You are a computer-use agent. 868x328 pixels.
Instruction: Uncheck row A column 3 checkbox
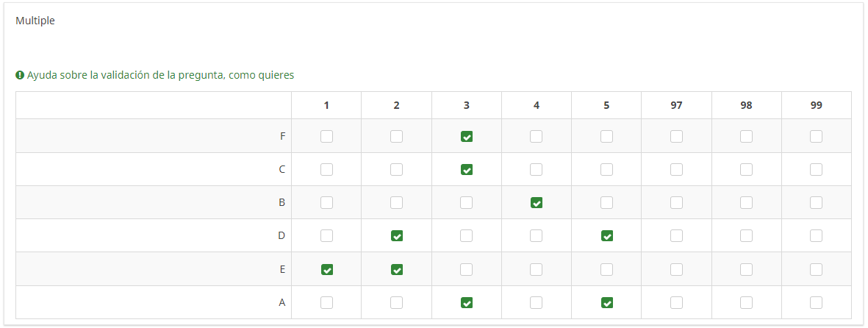[x=467, y=302]
